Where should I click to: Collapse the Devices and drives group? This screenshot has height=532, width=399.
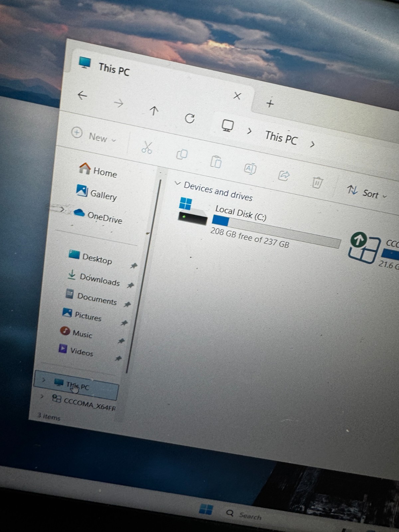click(x=178, y=184)
